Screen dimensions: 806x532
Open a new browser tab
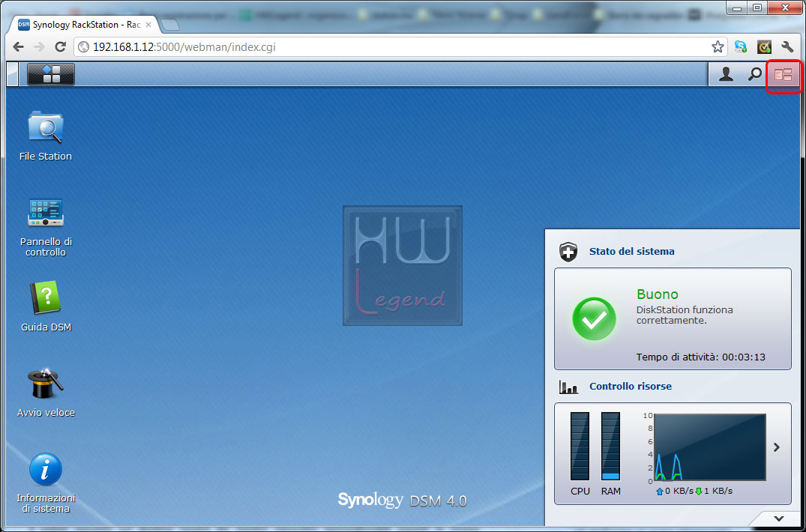click(169, 25)
